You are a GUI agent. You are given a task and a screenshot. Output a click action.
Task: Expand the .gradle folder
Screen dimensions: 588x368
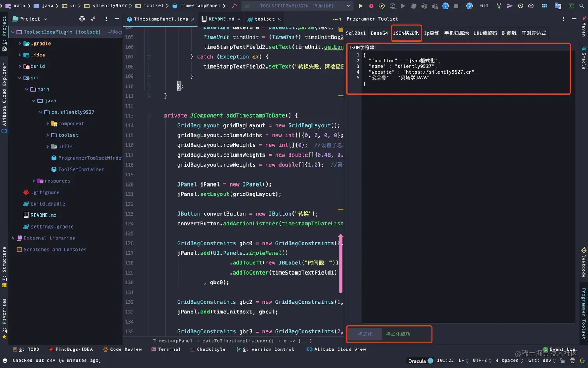tap(20, 44)
